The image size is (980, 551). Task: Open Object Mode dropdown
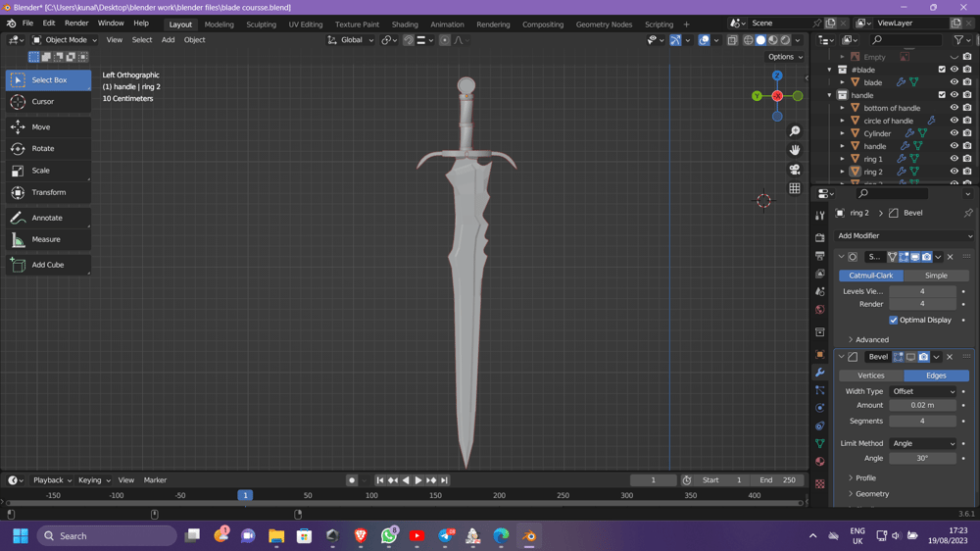tap(65, 40)
